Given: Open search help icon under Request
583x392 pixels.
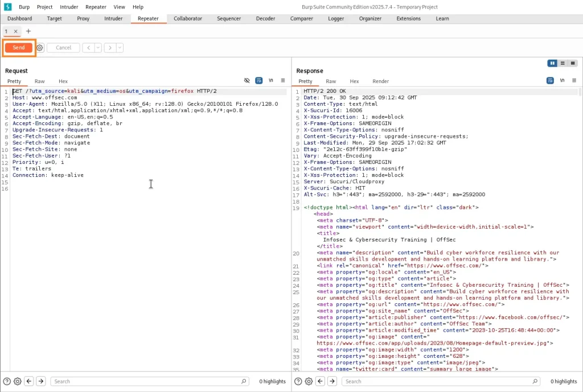Looking at the screenshot, I should pyautogui.click(x=7, y=381).
